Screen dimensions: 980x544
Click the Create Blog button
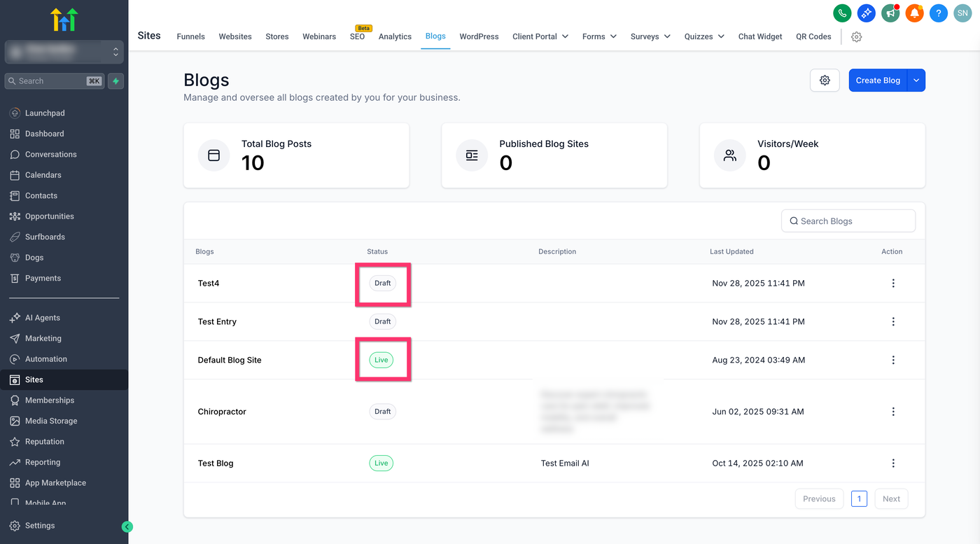coord(878,81)
